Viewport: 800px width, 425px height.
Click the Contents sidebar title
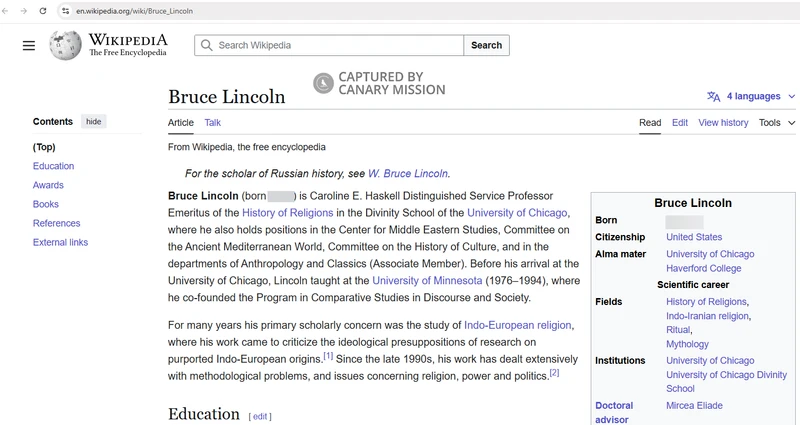(x=53, y=121)
